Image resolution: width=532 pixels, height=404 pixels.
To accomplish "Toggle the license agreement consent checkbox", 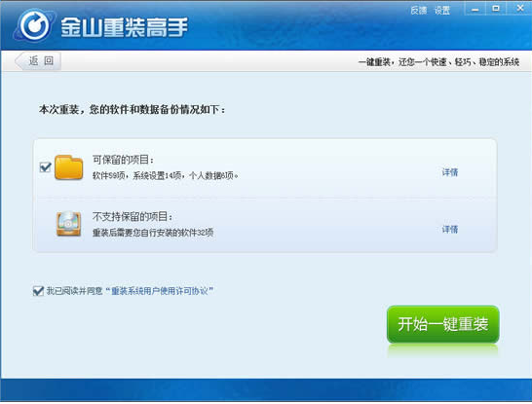I will [x=38, y=291].
